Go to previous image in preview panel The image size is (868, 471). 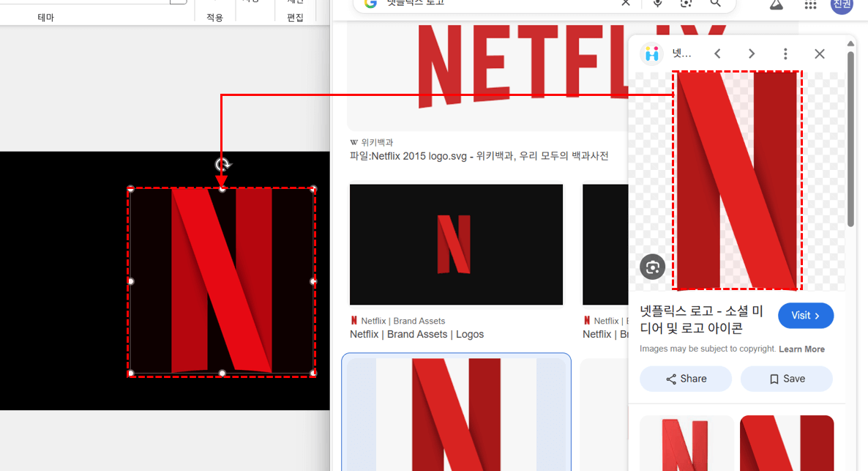718,53
